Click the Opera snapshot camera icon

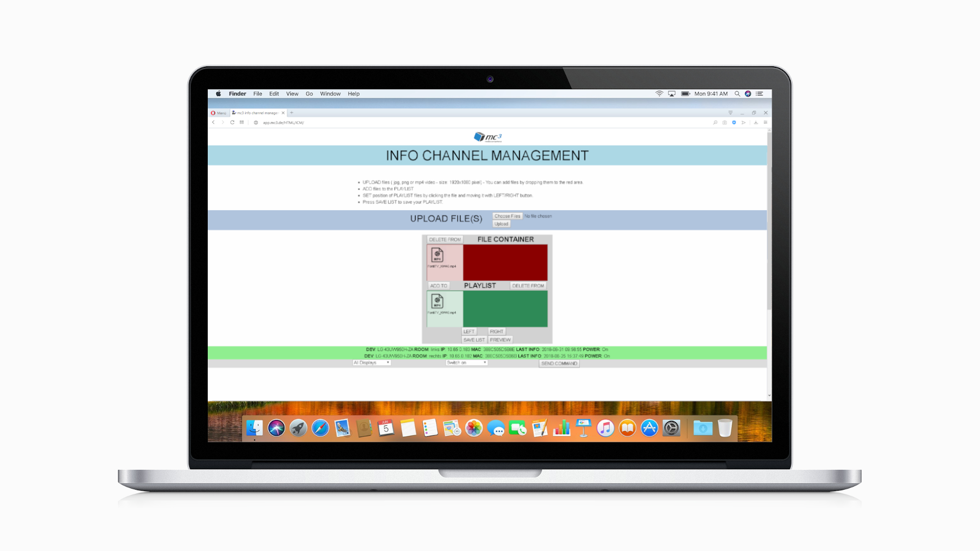point(724,122)
